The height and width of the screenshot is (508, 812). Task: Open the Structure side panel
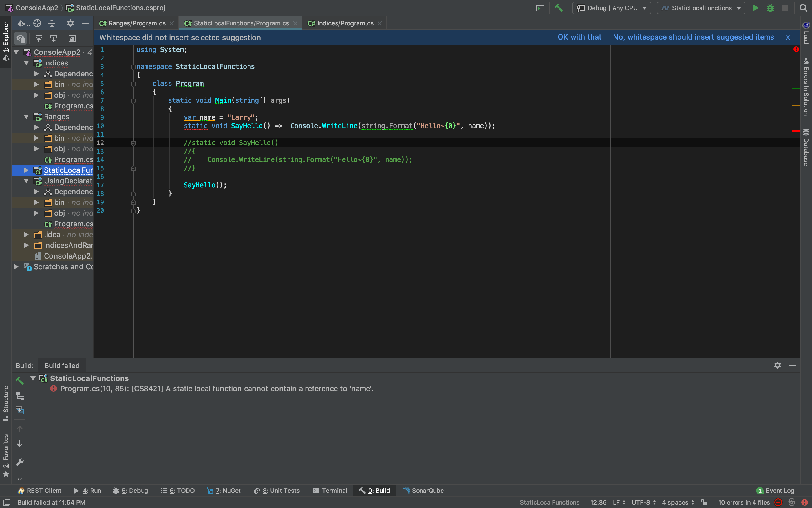(6, 403)
